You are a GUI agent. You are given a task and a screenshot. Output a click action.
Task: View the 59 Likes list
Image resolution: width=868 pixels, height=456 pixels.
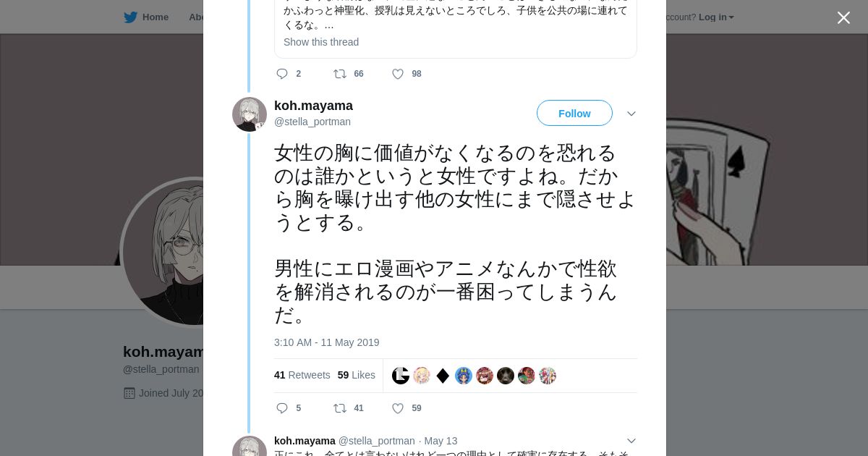(x=356, y=375)
